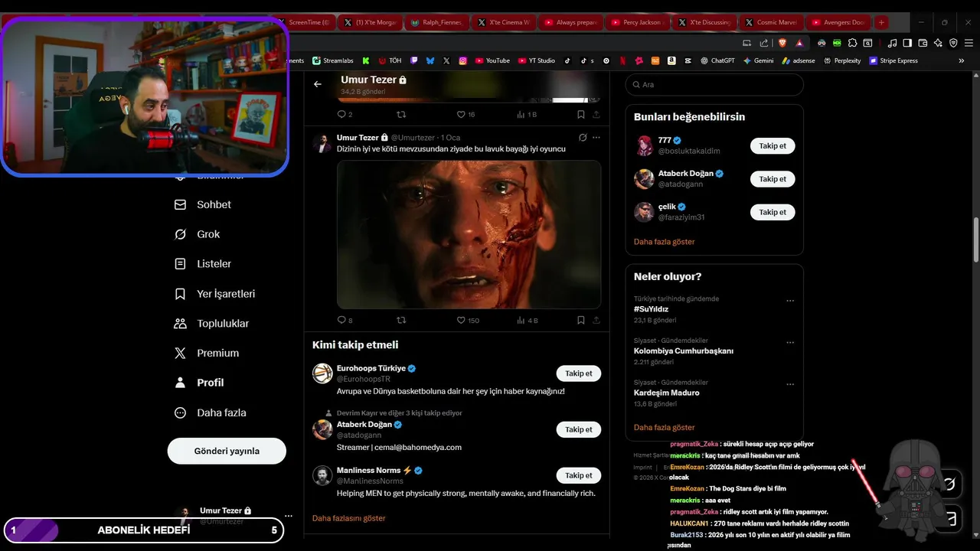This screenshot has width=980, height=551.
Task: Open the Grok icon on the 1 Oca post
Action: click(x=583, y=138)
